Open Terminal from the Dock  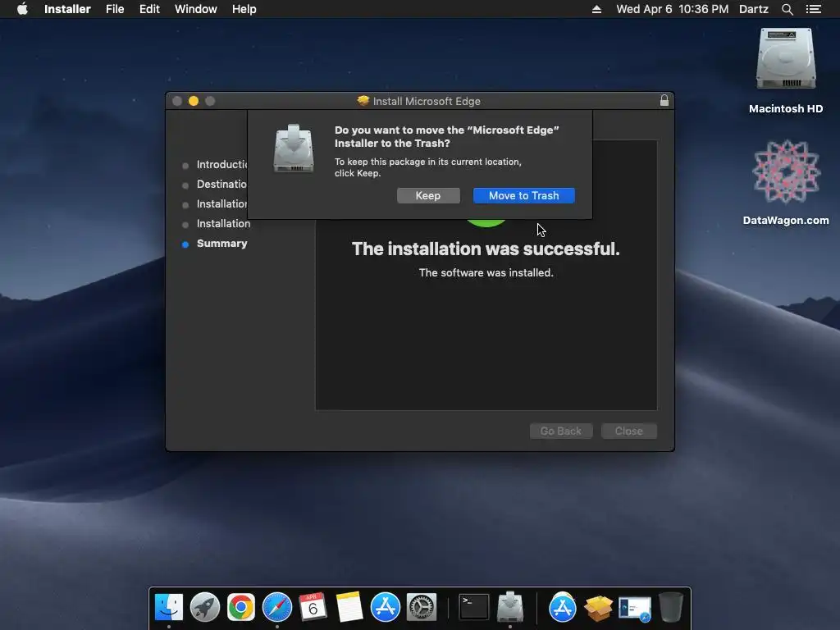pyautogui.click(x=474, y=607)
